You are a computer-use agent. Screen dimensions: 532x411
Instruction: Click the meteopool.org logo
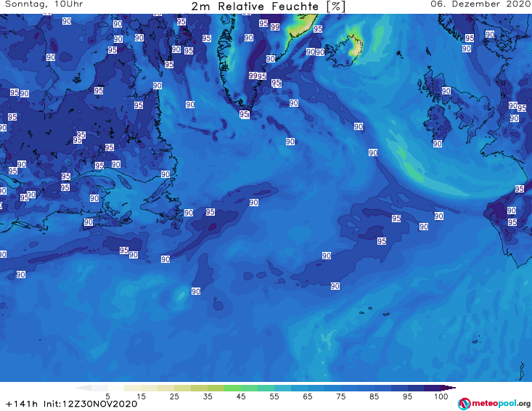pos(494,404)
